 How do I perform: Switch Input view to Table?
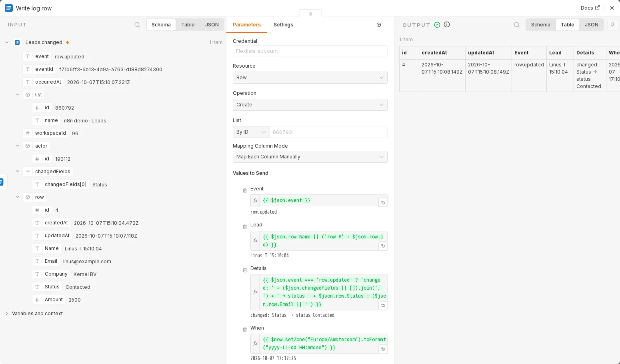(x=188, y=25)
